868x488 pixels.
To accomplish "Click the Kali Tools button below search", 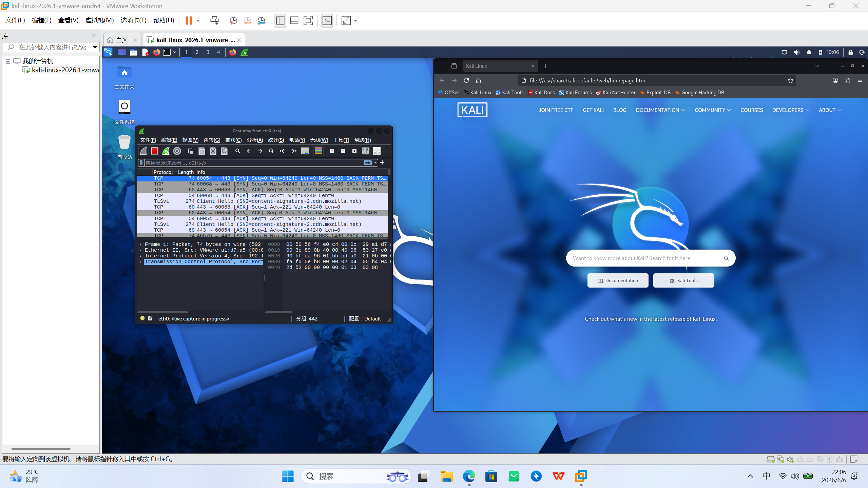I will [683, 280].
